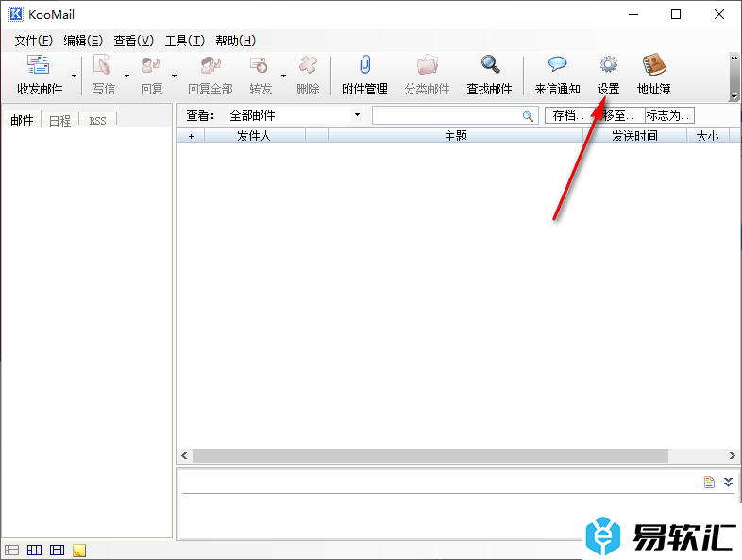The height and width of the screenshot is (560, 742).
Task: Click the 分类邮件 sort mail icon
Action: click(x=428, y=65)
